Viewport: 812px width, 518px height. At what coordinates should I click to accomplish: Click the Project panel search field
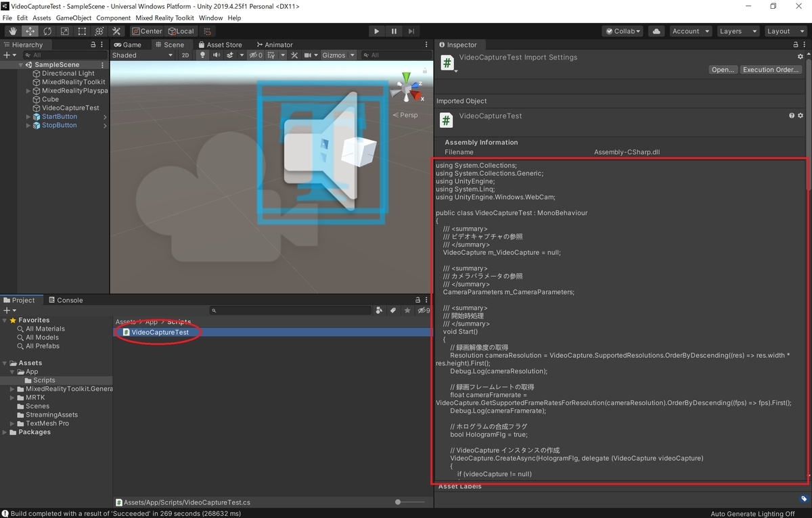click(291, 310)
